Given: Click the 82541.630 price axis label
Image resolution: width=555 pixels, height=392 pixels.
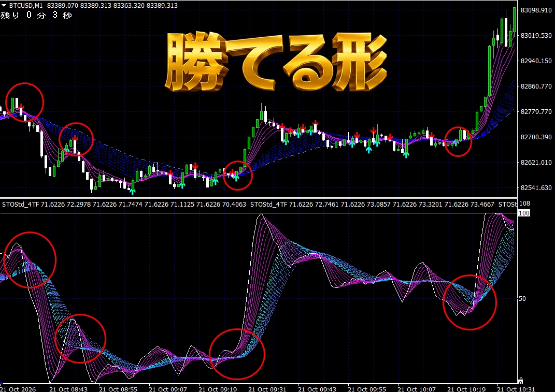Looking at the screenshot, I should point(536,187).
